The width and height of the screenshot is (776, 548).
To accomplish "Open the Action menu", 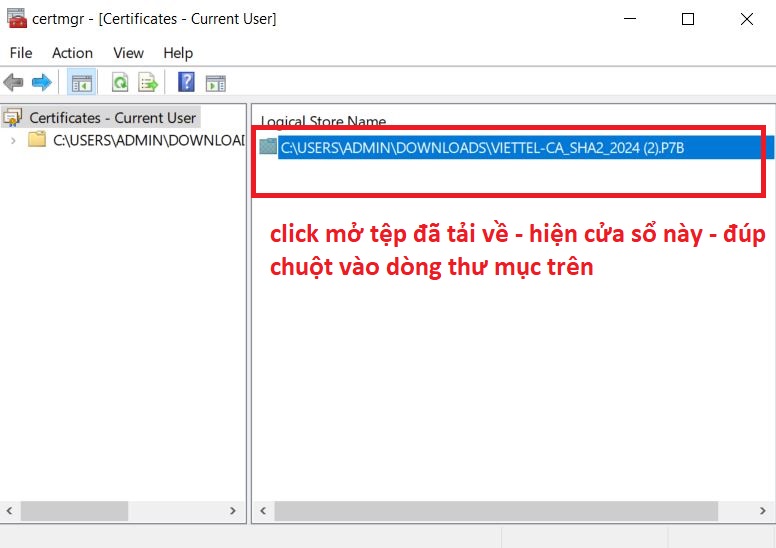I will tap(72, 53).
